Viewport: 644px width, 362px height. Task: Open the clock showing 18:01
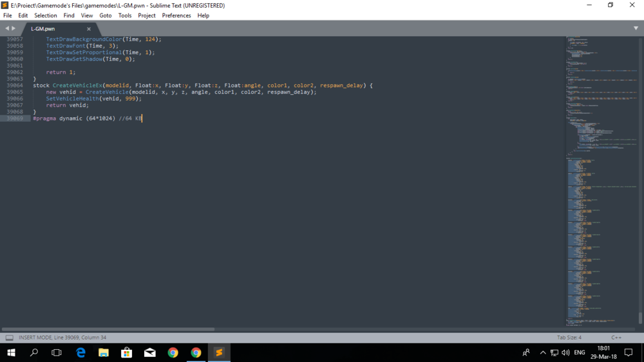(604, 352)
